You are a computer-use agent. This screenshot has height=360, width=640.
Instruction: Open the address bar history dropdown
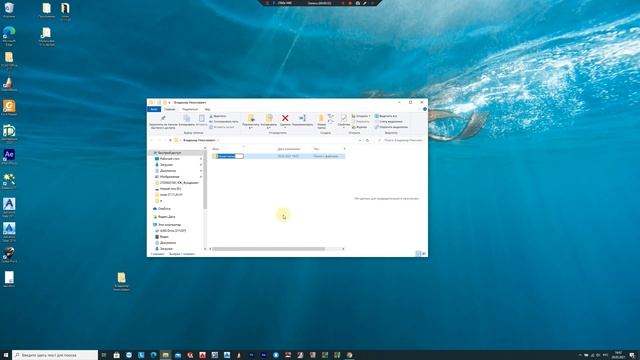click(x=360, y=140)
